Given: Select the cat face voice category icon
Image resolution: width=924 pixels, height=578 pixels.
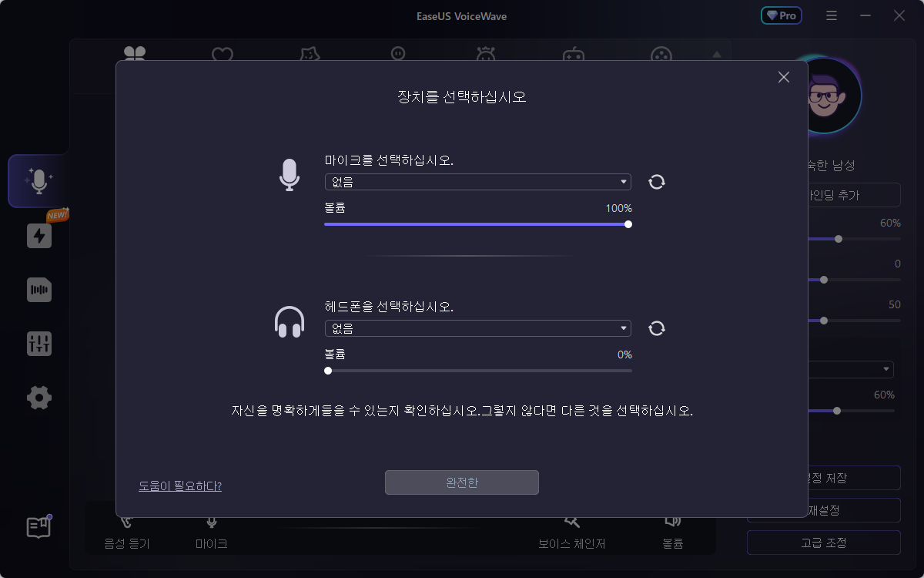Looking at the screenshot, I should click(310, 54).
